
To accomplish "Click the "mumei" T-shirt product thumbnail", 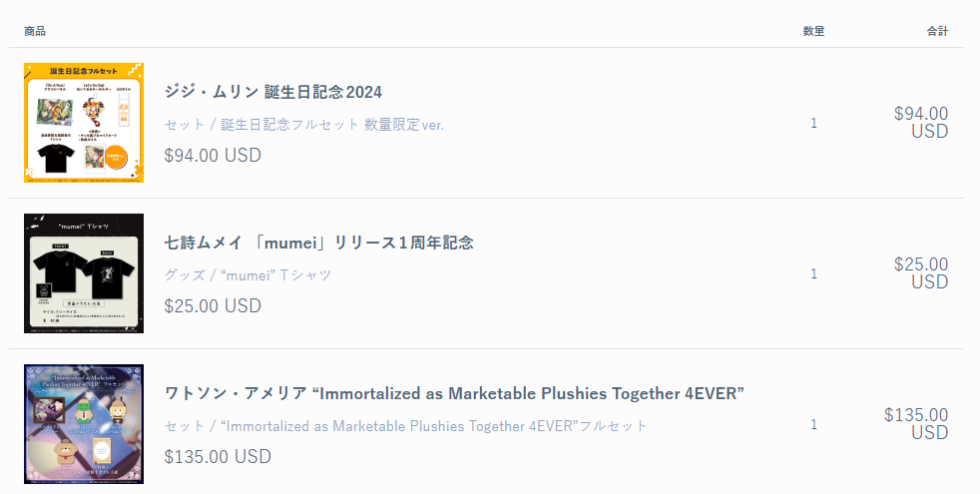I will click(x=84, y=273).
